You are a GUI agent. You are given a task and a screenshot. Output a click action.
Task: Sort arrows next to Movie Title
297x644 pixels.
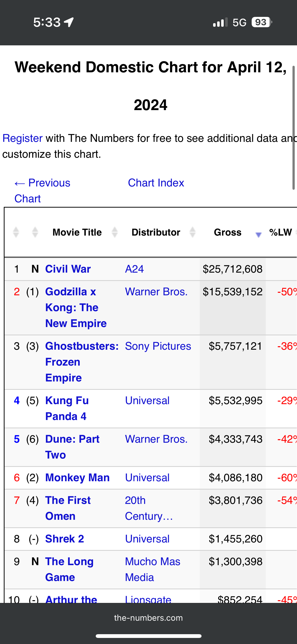(x=115, y=232)
